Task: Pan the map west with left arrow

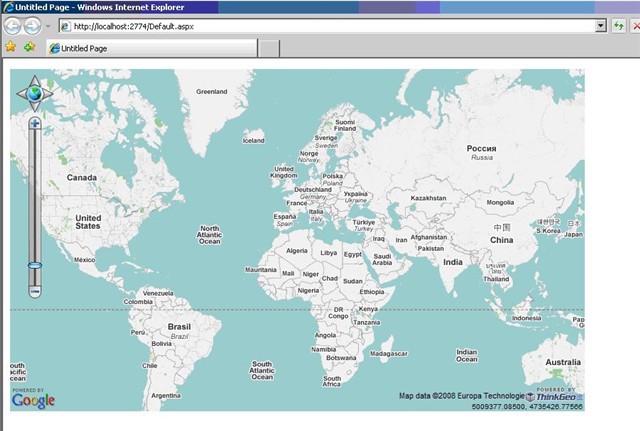Action: click(x=22, y=94)
